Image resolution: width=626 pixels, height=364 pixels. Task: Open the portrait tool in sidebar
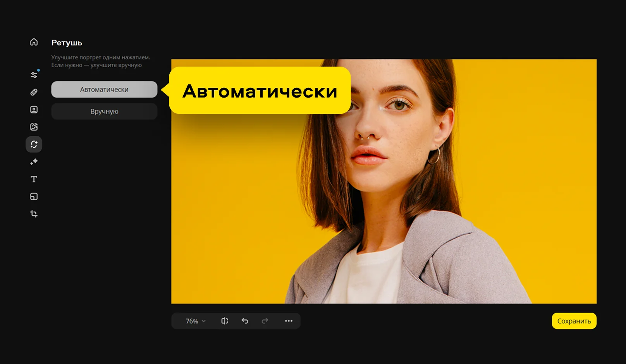34,110
